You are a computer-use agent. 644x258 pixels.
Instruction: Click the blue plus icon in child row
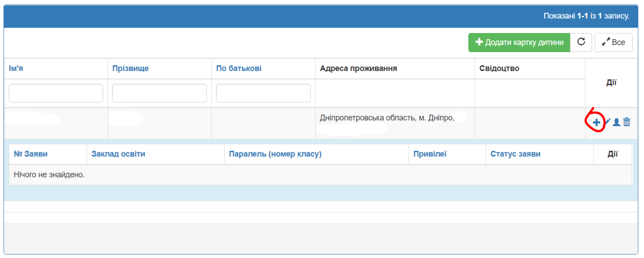click(596, 123)
